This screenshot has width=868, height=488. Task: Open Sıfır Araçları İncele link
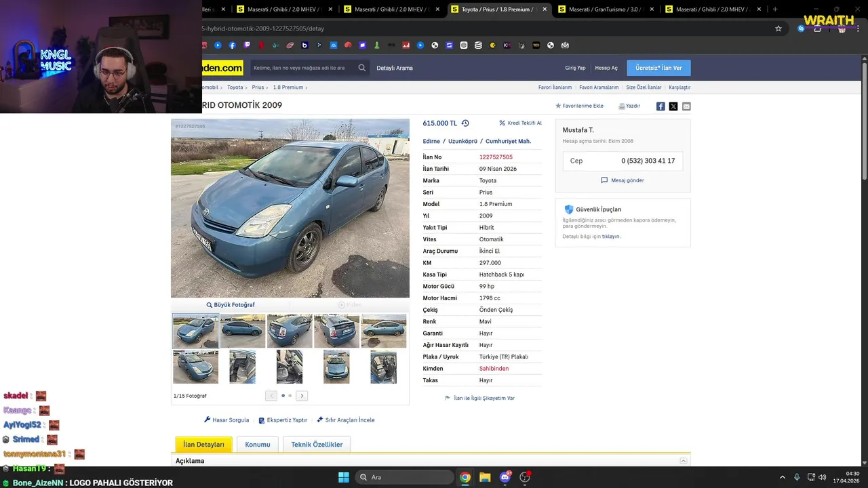[345, 420]
